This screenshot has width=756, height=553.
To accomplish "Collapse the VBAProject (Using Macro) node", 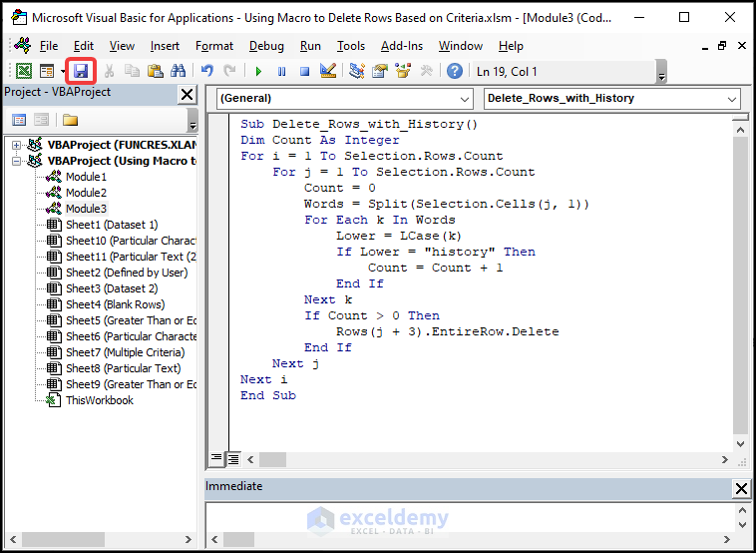I will click(16, 161).
